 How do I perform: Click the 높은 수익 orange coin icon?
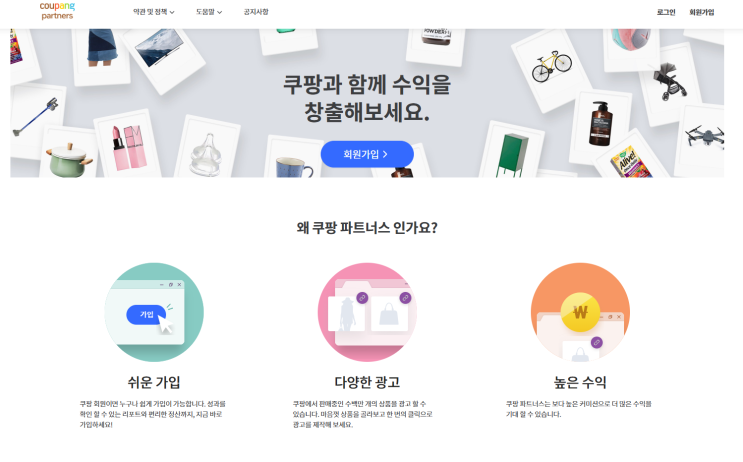[x=580, y=312]
